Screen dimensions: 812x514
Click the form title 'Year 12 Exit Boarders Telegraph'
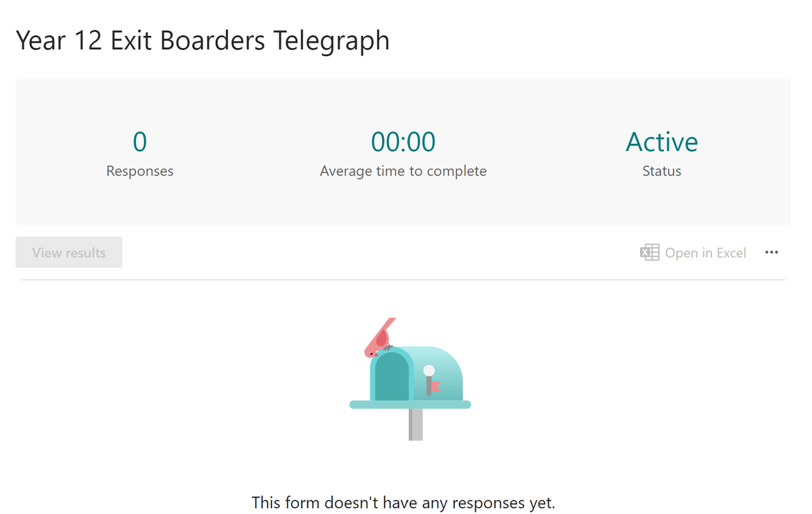click(x=202, y=41)
